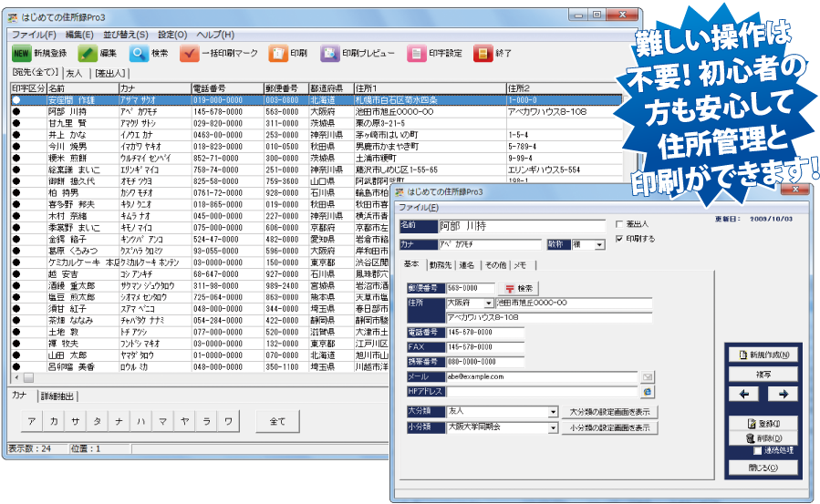Image resolution: width=820 pixels, height=504 pixels.
Task: Toggle the 連続処理 checkbox
Action: 758,451
